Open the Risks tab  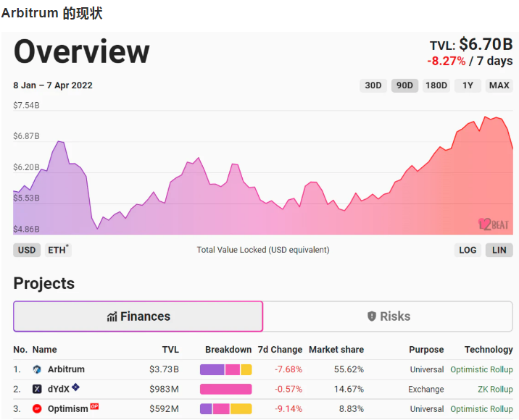[x=388, y=316]
